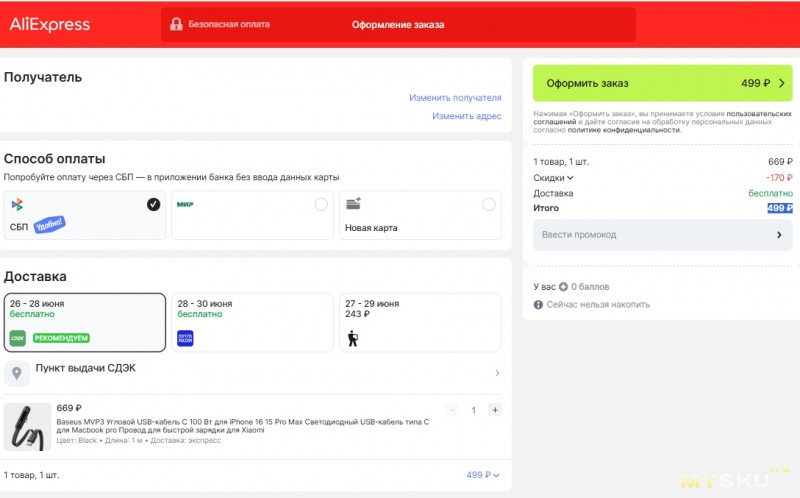Click the AliExpress logo
This screenshot has width=800, height=498.
click(49, 24)
